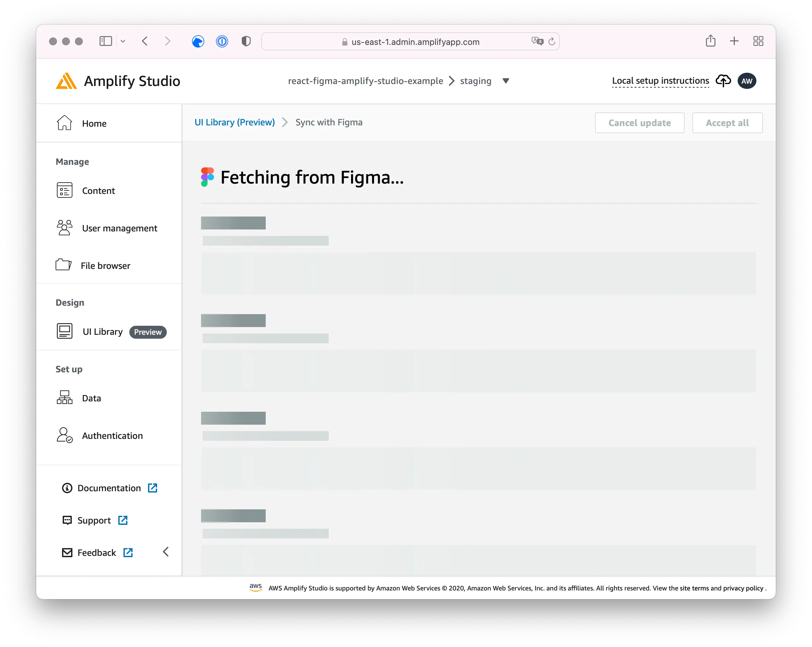The height and width of the screenshot is (647, 812).
Task: Select the UI Library design icon
Action: [x=64, y=331]
